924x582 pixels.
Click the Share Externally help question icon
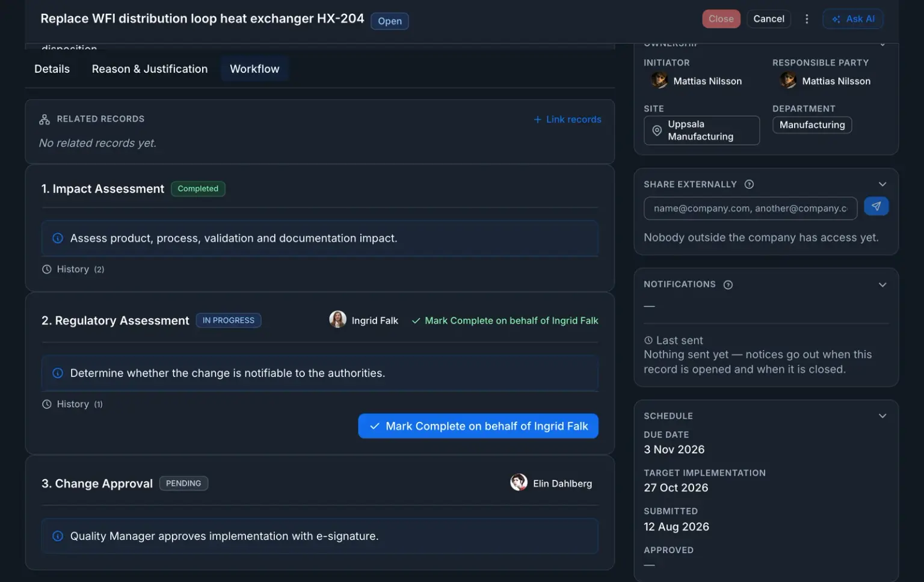click(x=749, y=185)
